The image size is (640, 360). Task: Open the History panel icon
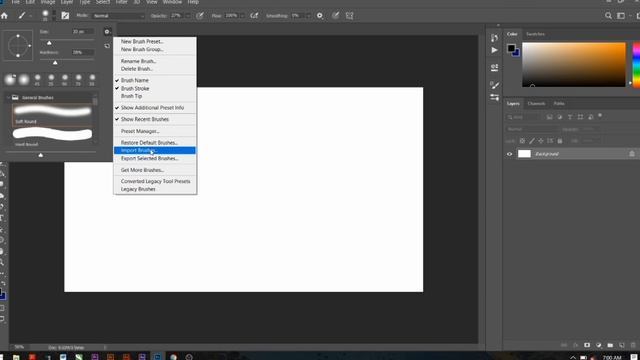(494, 38)
